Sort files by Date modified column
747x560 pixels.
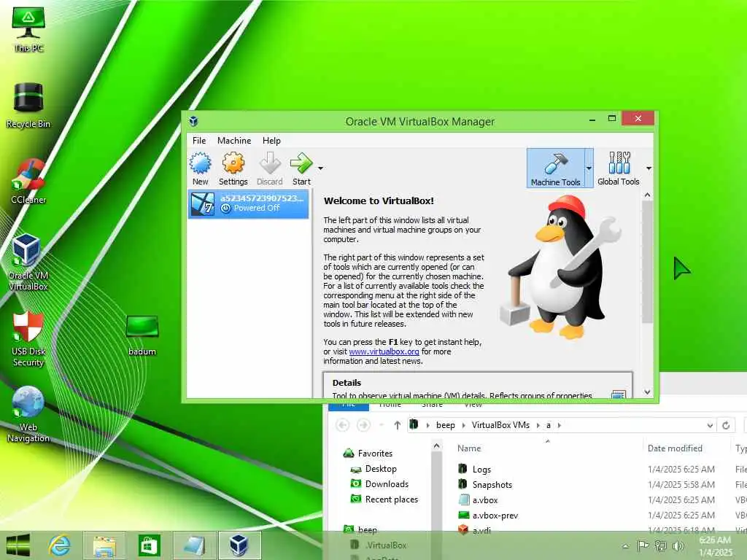coord(675,448)
